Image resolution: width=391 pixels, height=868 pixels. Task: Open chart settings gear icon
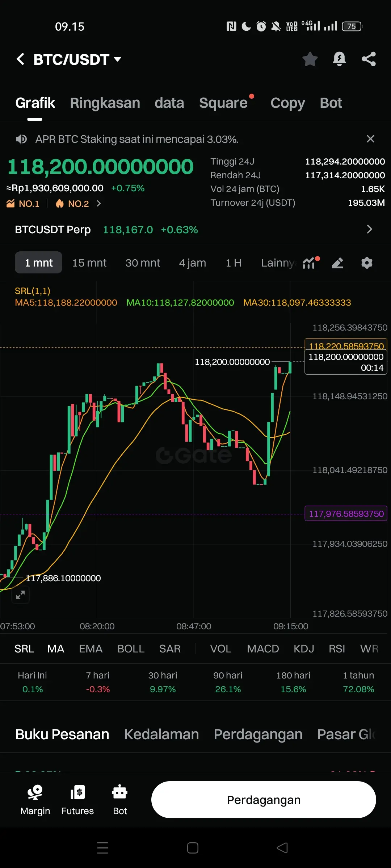point(367,263)
